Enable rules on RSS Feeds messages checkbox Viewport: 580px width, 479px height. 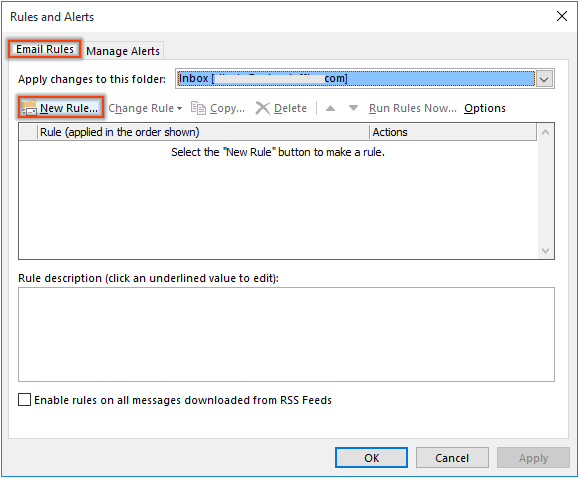(24, 399)
